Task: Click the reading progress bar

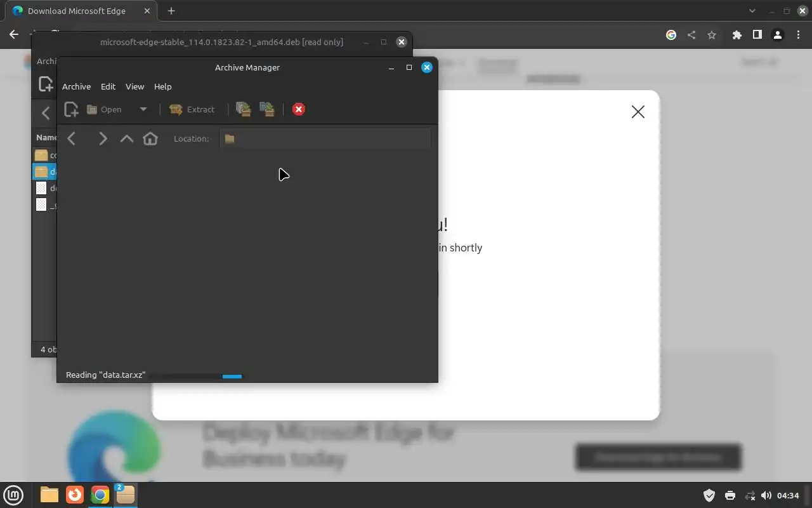Action: click(x=195, y=376)
